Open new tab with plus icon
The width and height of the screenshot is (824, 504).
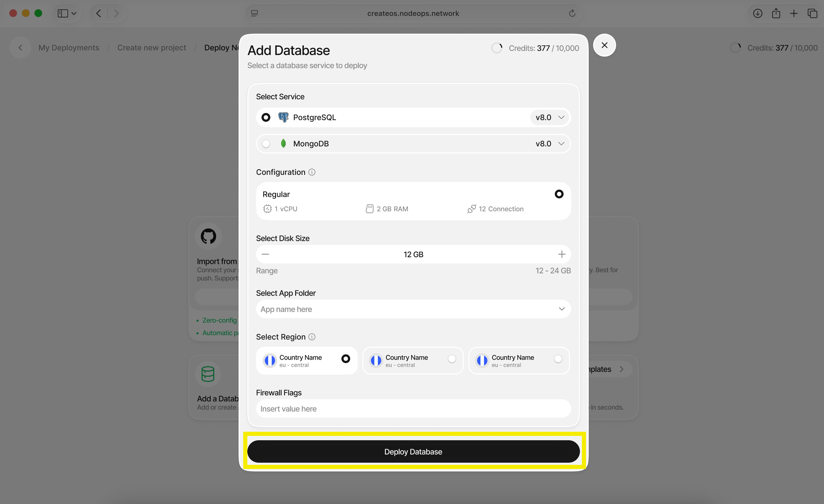click(794, 13)
